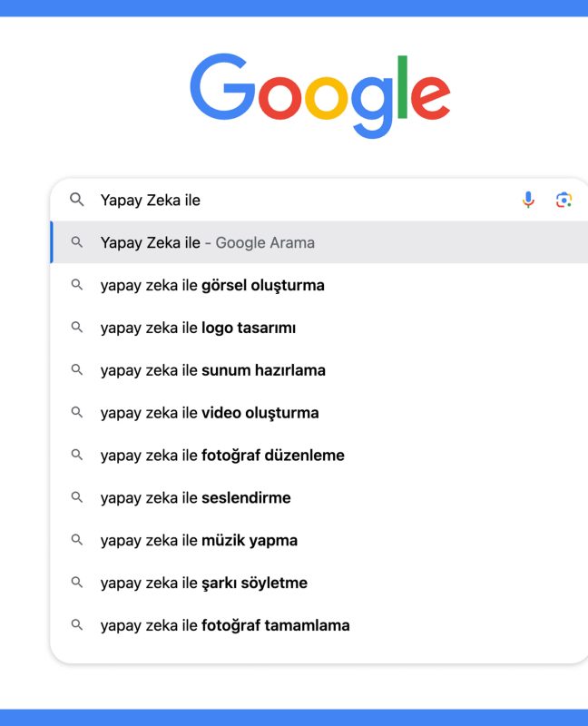Click magnifier icon beside 'seslendirme' suggestion

pos(77,497)
